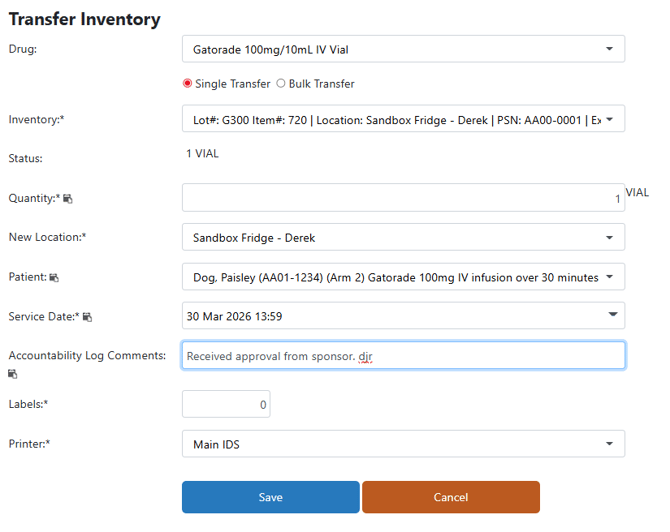Click the Labels number field
This screenshot has width=670, height=532.
tap(226, 404)
